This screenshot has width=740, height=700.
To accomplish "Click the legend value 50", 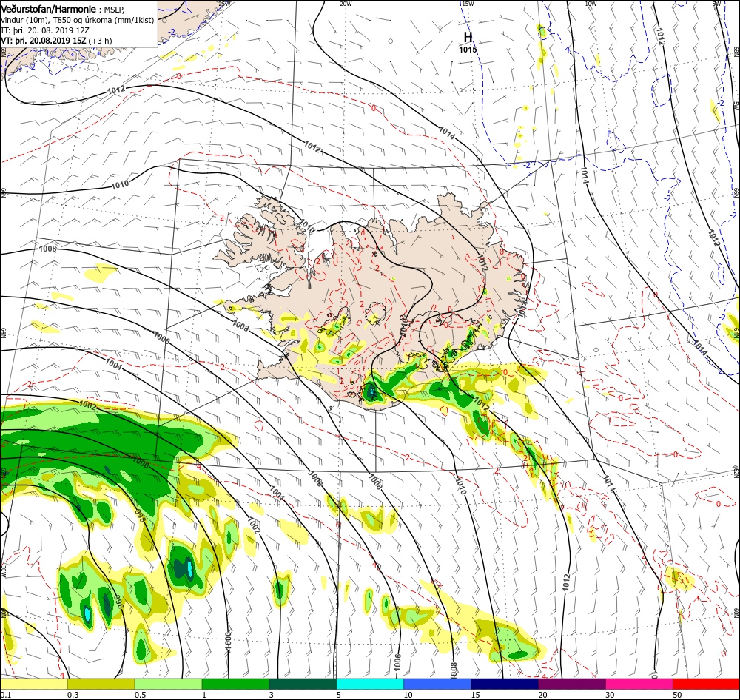I will [677, 695].
